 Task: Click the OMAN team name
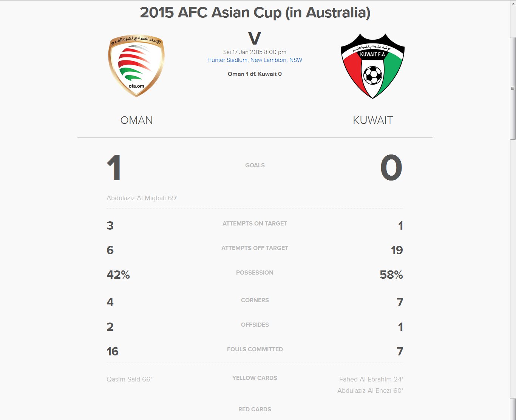coord(136,120)
